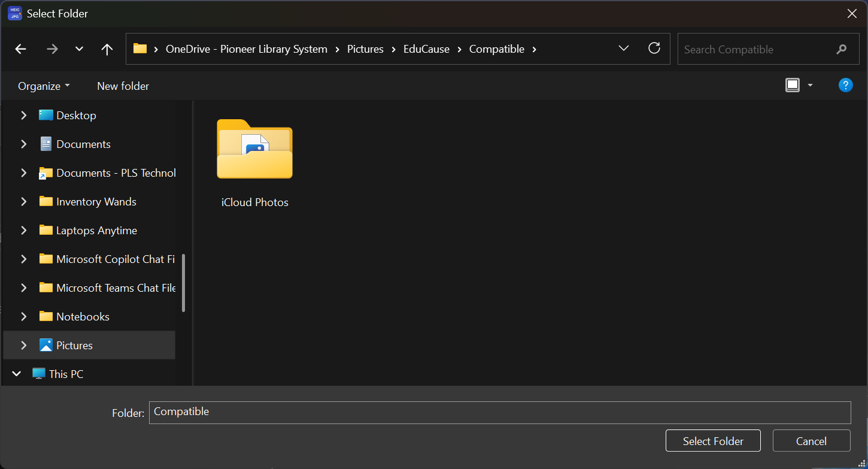Collapse the This PC tree node
This screenshot has width=868, height=469.
pyautogui.click(x=16, y=374)
